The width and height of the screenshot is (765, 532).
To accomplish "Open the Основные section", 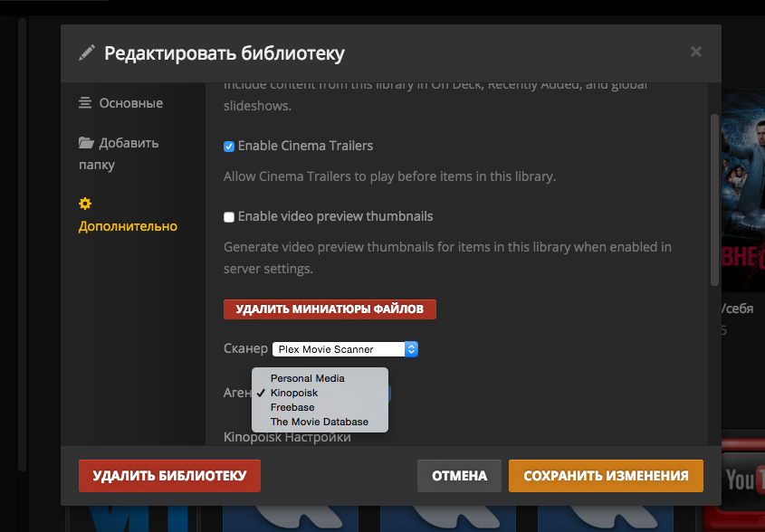I will tap(121, 103).
